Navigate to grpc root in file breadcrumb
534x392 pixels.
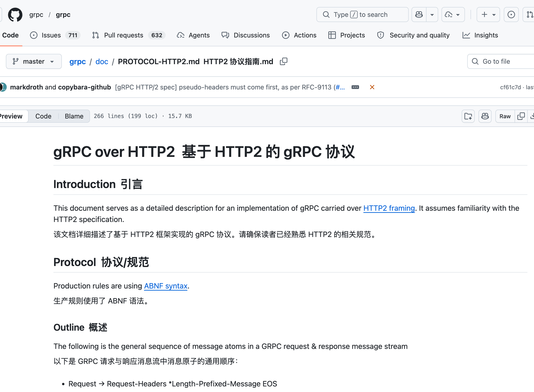78,62
